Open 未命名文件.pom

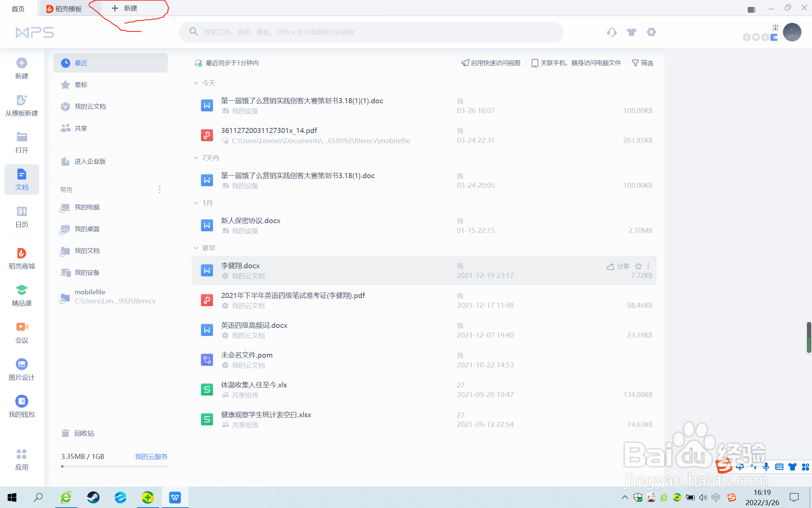click(424, 360)
